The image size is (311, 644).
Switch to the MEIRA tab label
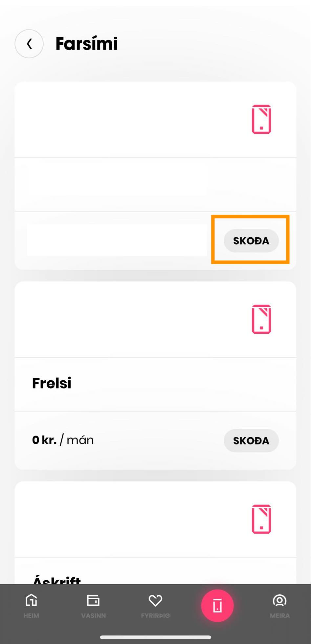(280, 616)
